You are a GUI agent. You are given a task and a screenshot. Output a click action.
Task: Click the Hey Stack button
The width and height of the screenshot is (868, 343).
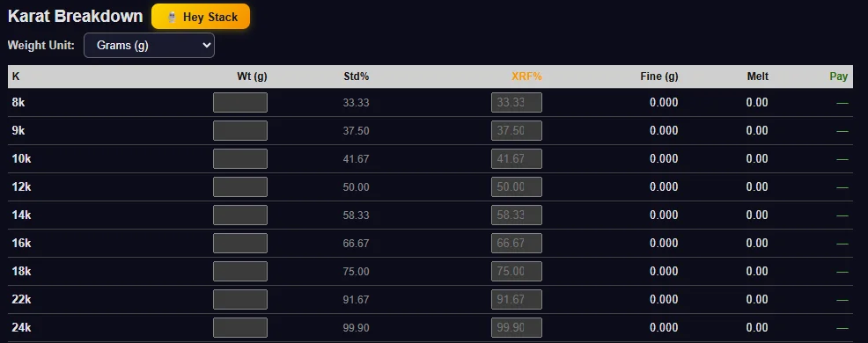(x=201, y=17)
